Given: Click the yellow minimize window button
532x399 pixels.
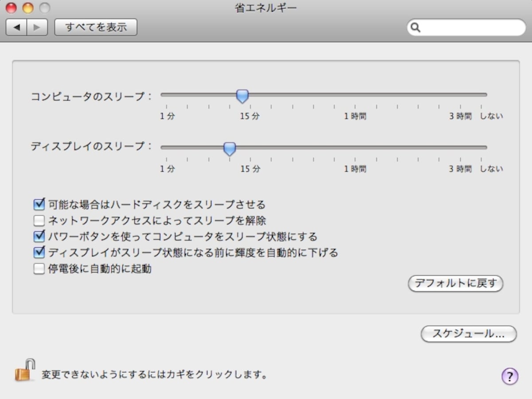Looking at the screenshot, I should pyautogui.click(x=28, y=8).
